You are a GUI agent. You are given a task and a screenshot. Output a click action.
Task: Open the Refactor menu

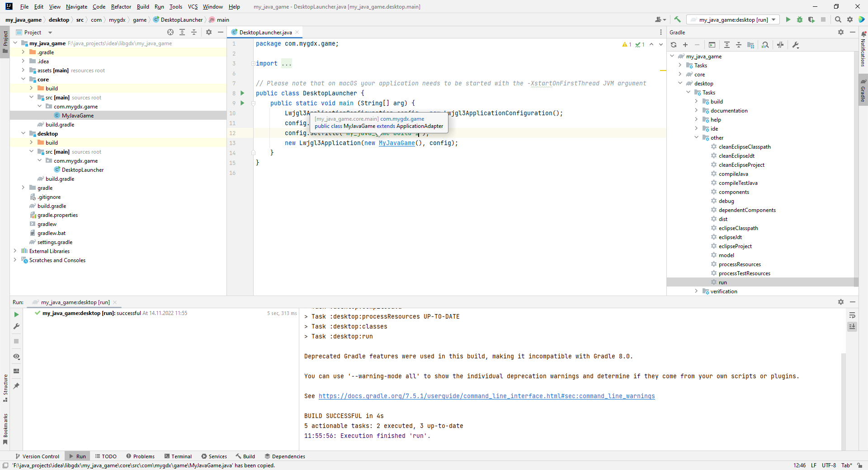121,6
